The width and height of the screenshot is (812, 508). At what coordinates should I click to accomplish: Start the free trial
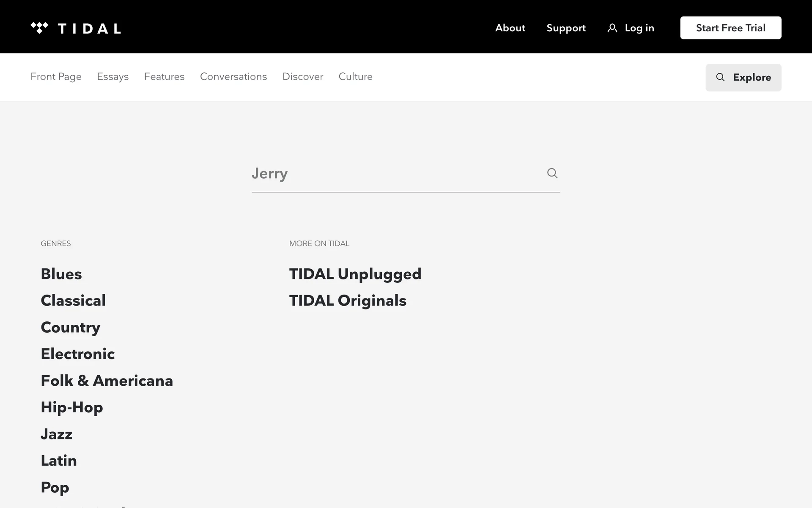tap(730, 28)
